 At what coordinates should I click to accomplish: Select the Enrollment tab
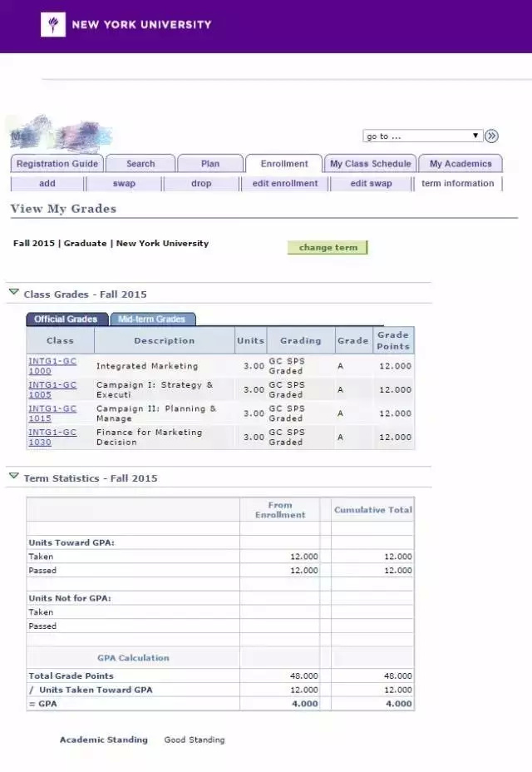click(x=284, y=163)
